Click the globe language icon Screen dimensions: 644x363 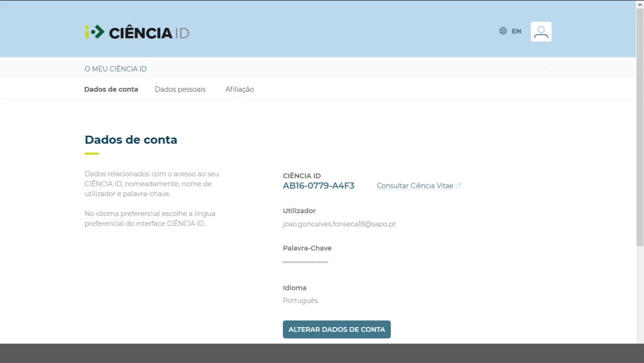click(x=503, y=31)
